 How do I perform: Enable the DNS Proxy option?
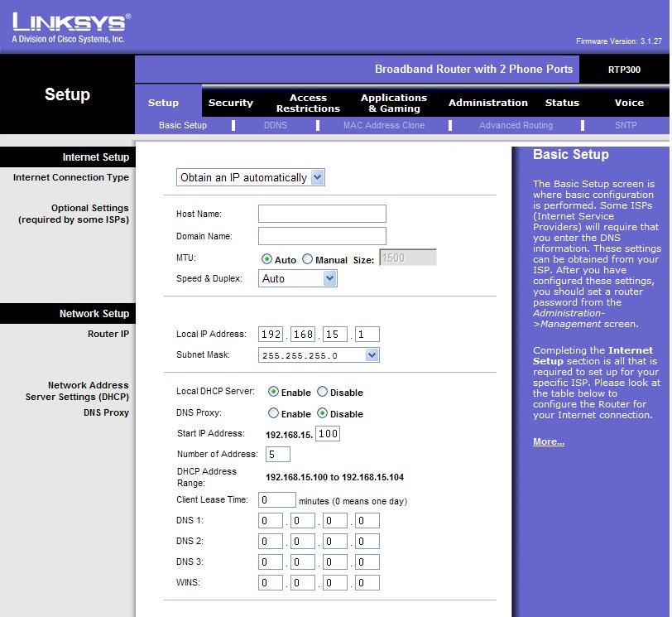pyautogui.click(x=273, y=413)
